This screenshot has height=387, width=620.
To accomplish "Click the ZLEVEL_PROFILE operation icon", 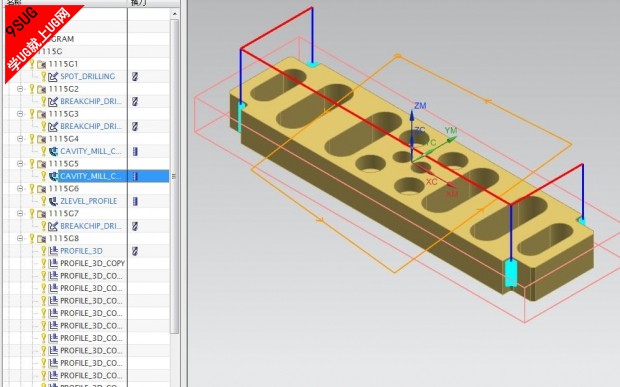I will click(53, 201).
